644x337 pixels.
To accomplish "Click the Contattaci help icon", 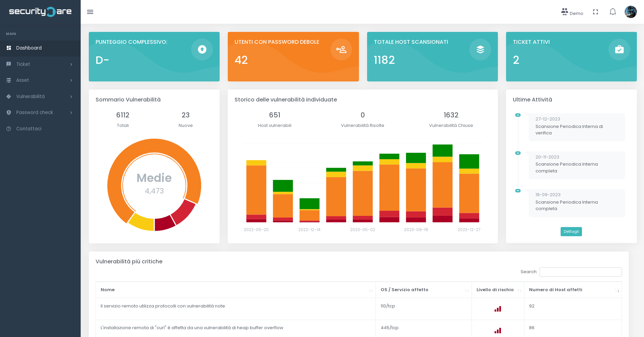I will click(9, 129).
